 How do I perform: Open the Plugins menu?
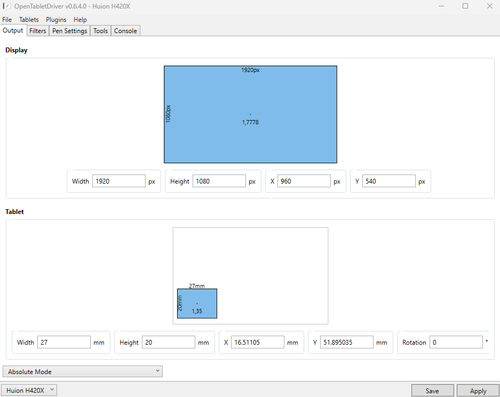point(56,20)
